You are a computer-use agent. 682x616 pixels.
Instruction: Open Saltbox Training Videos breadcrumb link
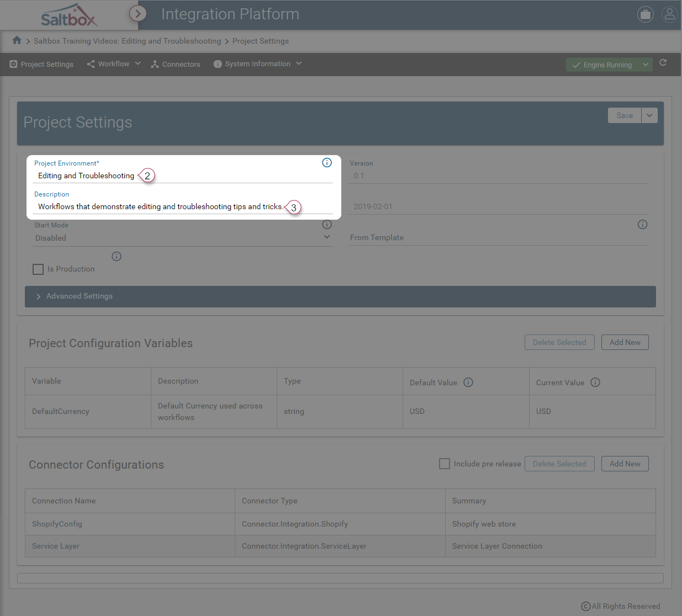127,41
